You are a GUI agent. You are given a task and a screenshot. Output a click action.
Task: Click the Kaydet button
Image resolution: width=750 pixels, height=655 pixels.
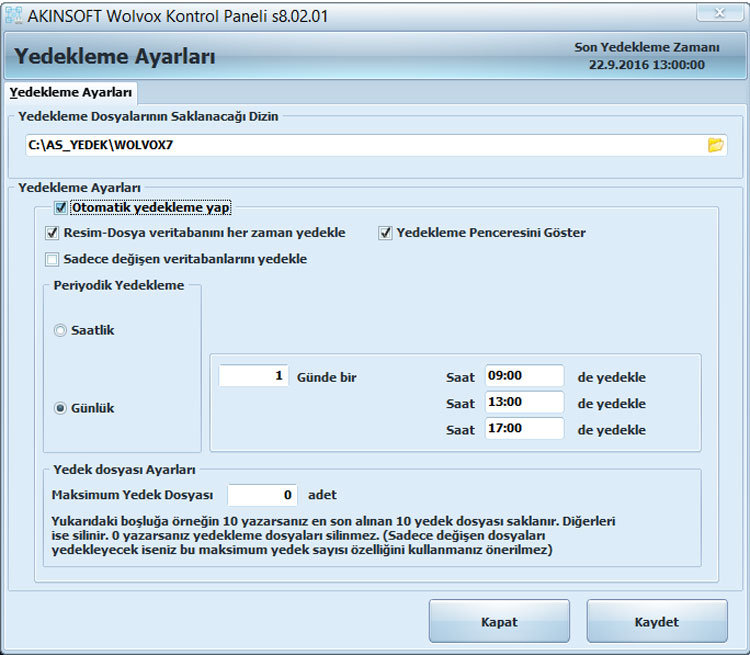pyautogui.click(x=657, y=622)
